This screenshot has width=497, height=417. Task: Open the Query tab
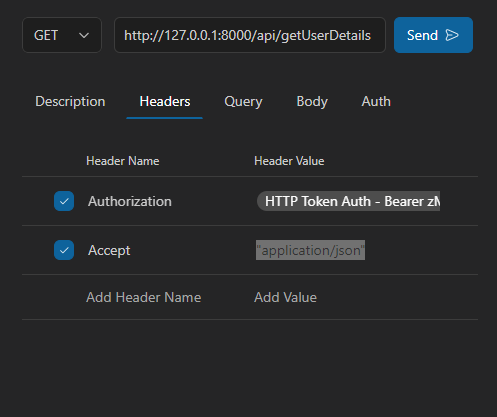pos(243,101)
